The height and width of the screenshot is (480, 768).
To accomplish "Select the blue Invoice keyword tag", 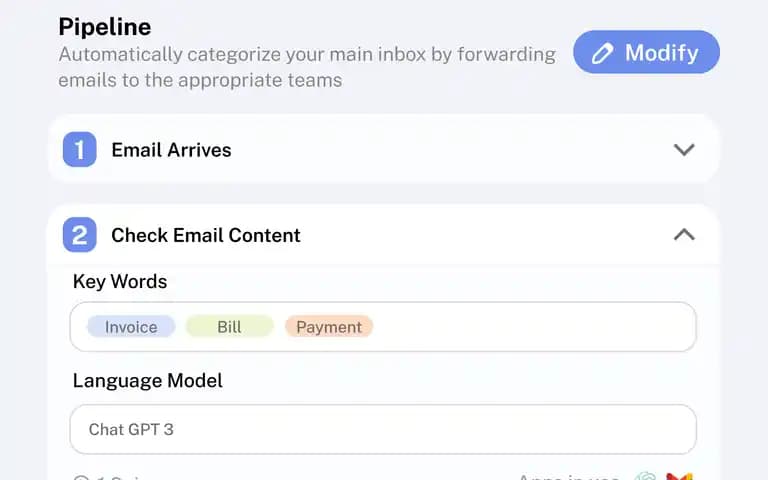I will 131,327.
